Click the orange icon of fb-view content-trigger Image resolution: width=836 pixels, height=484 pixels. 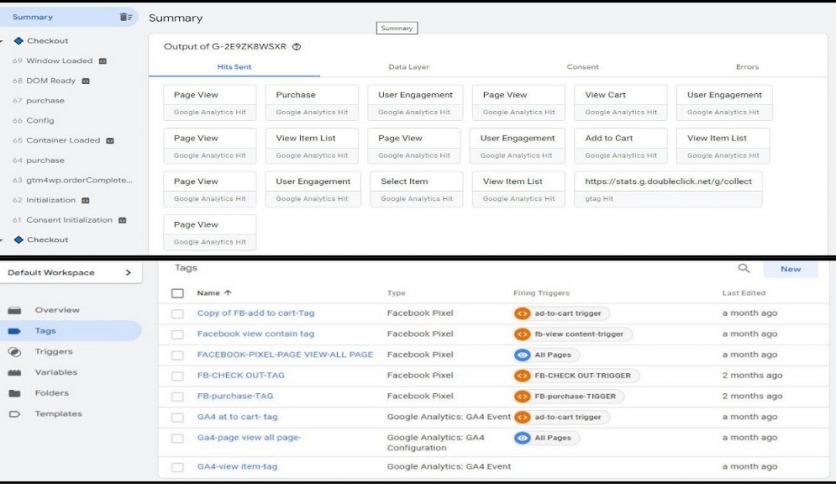(x=522, y=334)
